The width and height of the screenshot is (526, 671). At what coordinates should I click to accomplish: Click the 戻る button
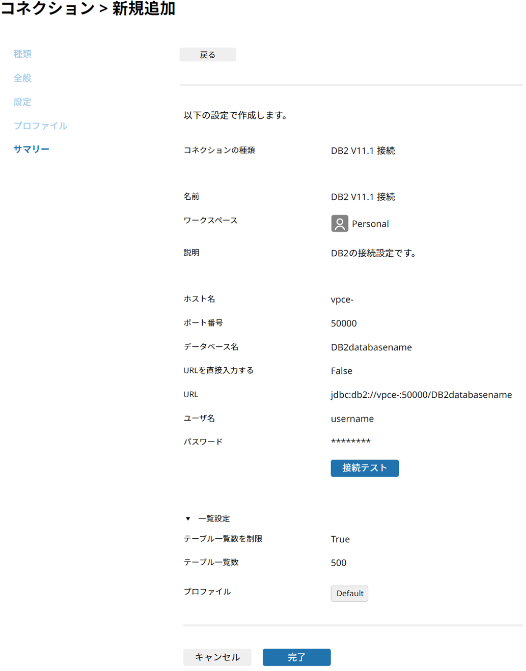coord(208,55)
